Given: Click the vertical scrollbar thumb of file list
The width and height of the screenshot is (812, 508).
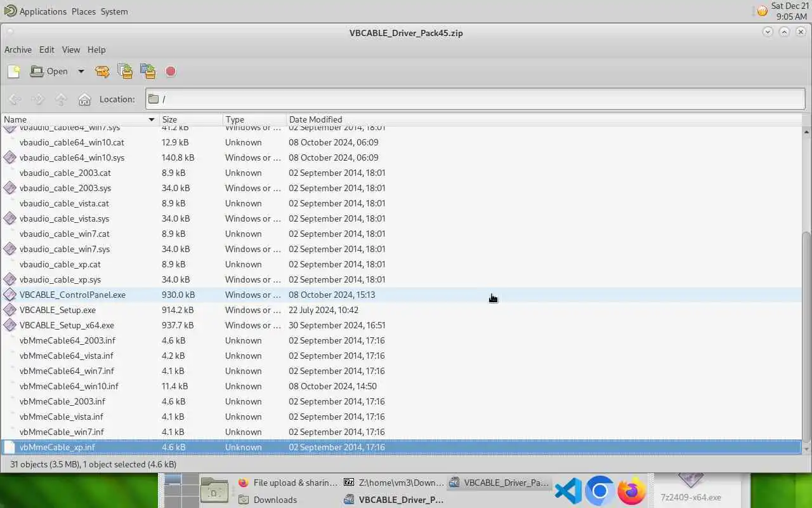Looking at the screenshot, I should [807, 337].
